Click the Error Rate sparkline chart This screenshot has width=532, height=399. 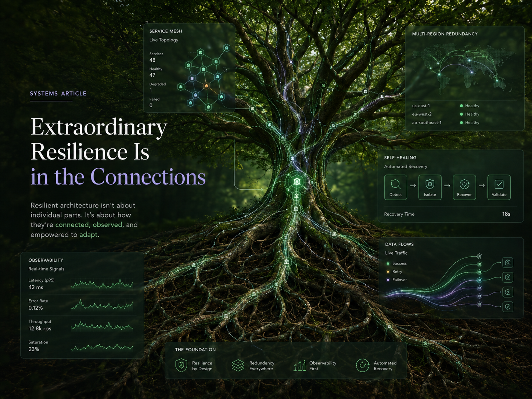(x=102, y=305)
